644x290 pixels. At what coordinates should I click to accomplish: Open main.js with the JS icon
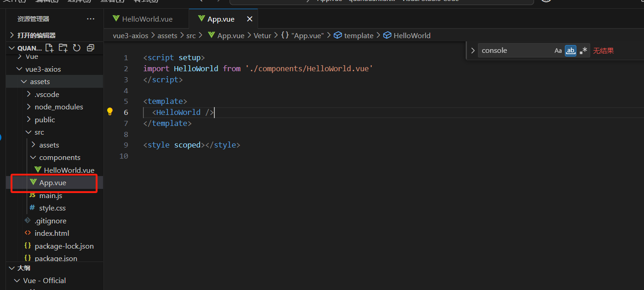pos(50,195)
